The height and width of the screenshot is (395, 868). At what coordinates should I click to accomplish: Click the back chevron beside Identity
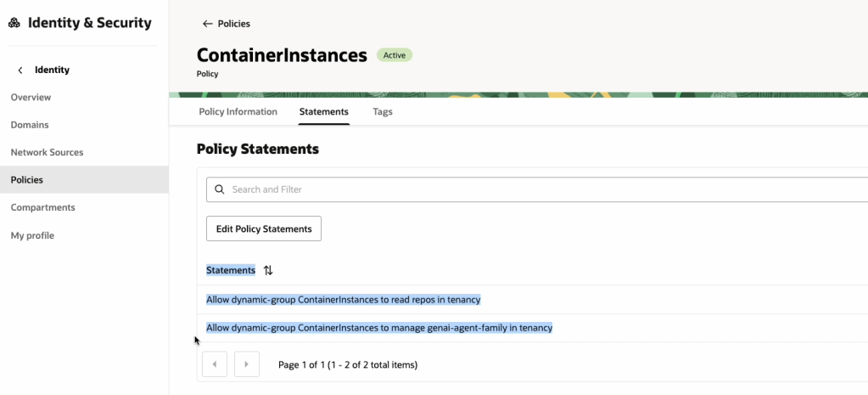pos(20,71)
